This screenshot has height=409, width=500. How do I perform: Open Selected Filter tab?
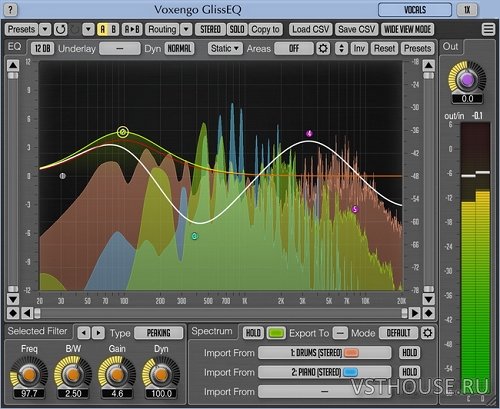click(38, 331)
